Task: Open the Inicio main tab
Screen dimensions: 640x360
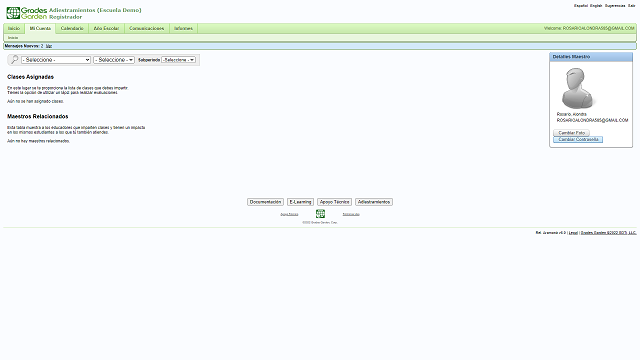Action: click(x=14, y=29)
